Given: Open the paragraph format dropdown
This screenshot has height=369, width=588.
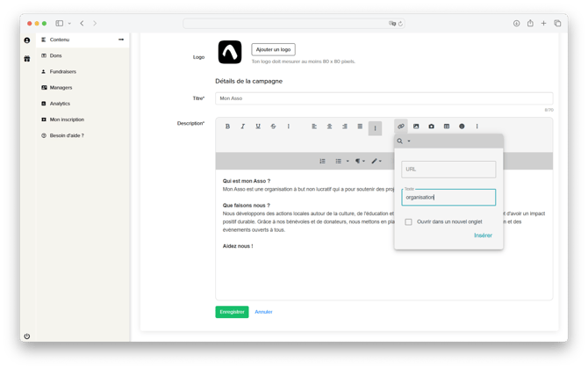Looking at the screenshot, I should tap(360, 161).
